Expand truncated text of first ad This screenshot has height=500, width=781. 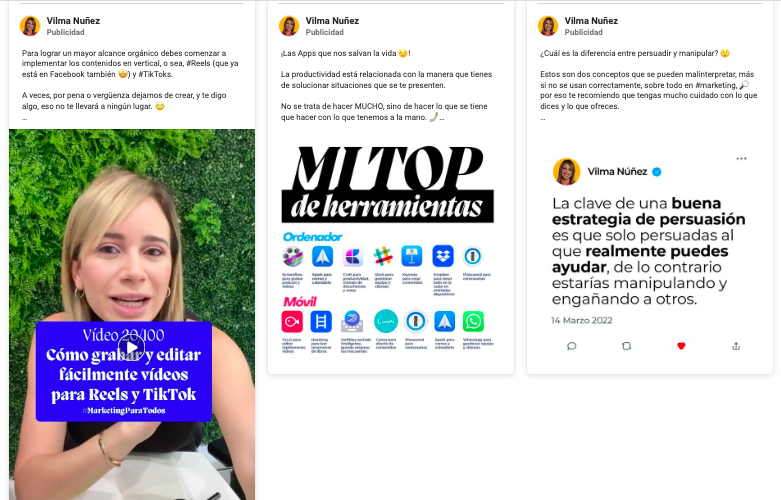click(x=24, y=119)
